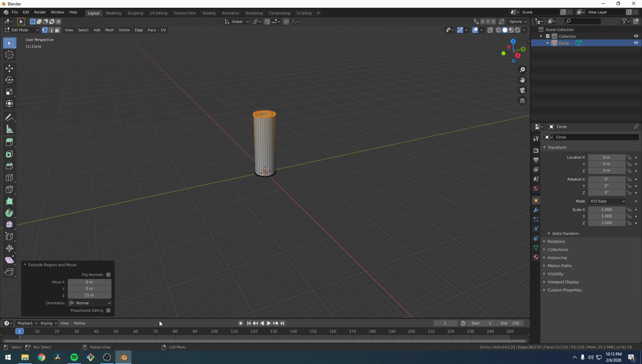Toggle camera view in viewport
Screen dimensions: 642x364
[522, 90]
